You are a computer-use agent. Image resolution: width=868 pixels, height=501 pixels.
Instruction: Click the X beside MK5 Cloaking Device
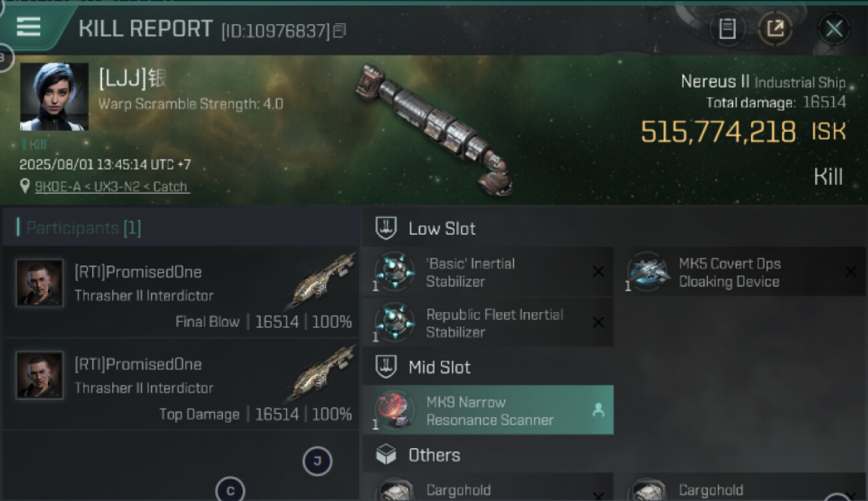click(851, 272)
